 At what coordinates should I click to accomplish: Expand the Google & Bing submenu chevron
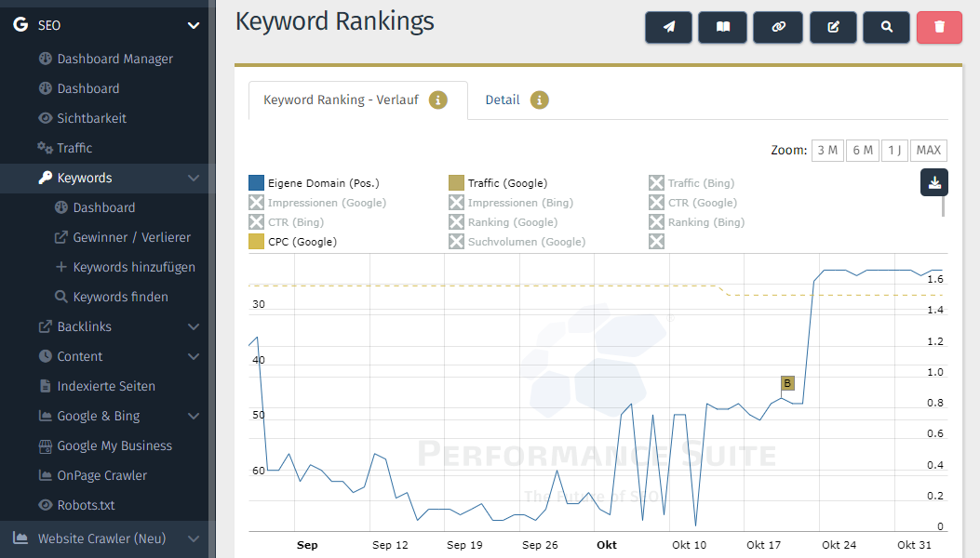click(194, 416)
